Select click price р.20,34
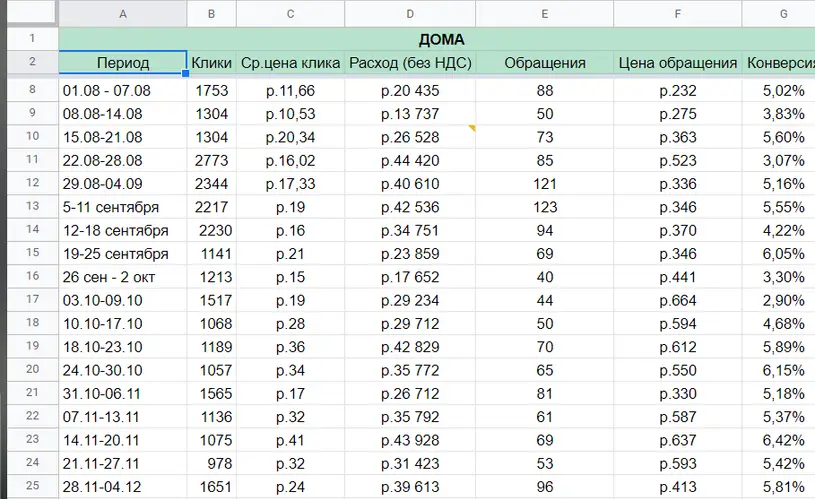815x499 pixels. 291,137
